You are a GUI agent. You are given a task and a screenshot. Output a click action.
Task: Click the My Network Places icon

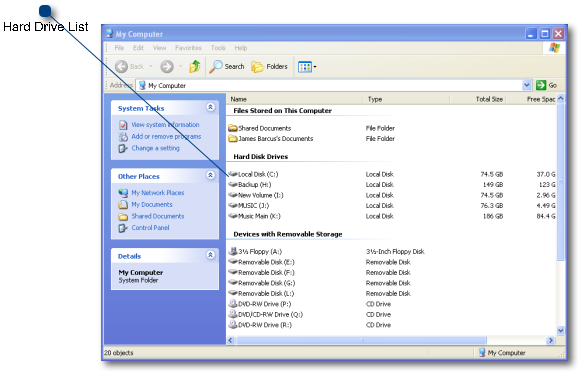(123, 193)
